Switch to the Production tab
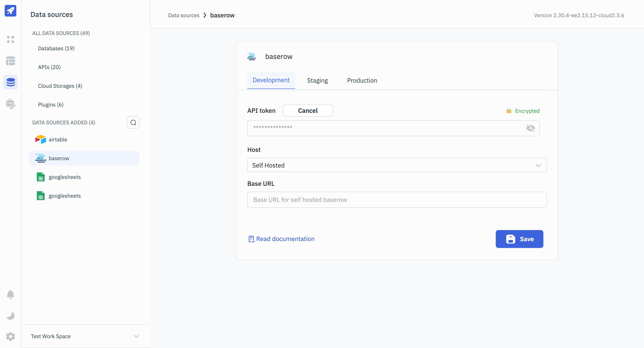 pos(362,80)
